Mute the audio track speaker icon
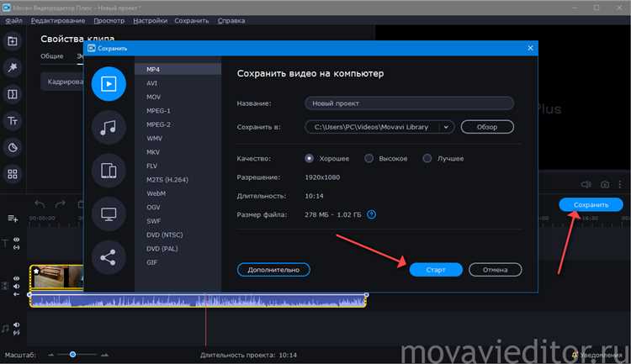 pyautogui.click(x=17, y=324)
